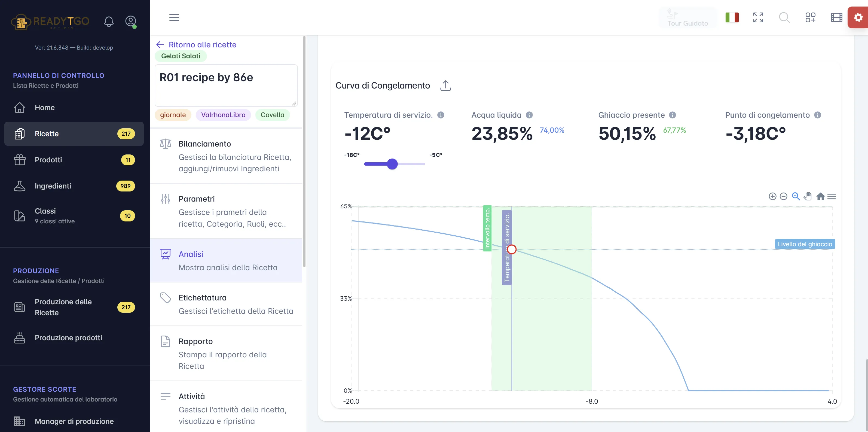Zoom in on the chart with the plus icon
This screenshot has width=868, height=432.
[772, 196]
